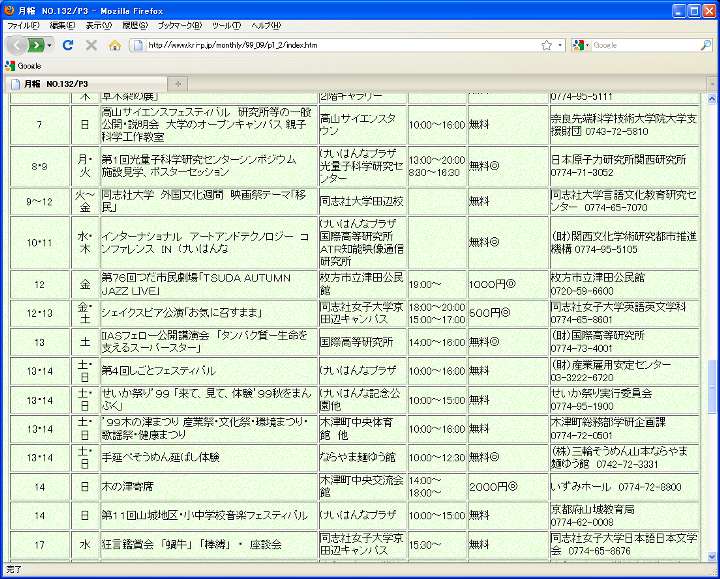Open the URL history dropdown arrow
This screenshot has width=720, height=579.
[x=560, y=45]
